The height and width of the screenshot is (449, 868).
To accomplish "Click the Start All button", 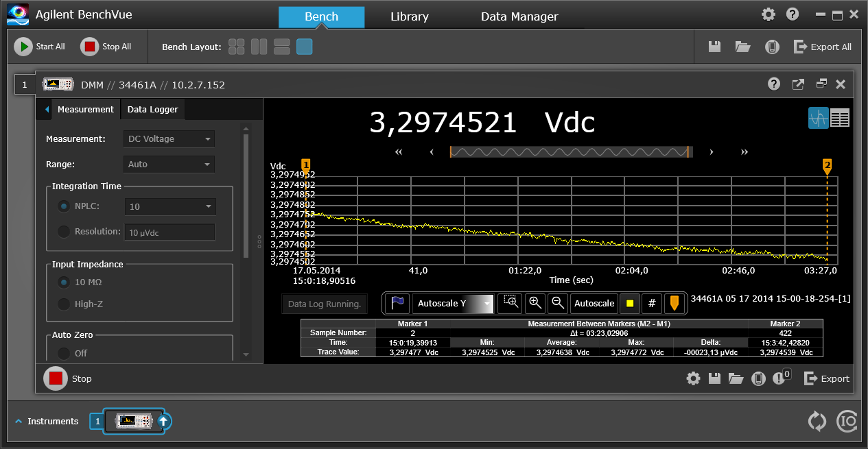I will [40, 47].
